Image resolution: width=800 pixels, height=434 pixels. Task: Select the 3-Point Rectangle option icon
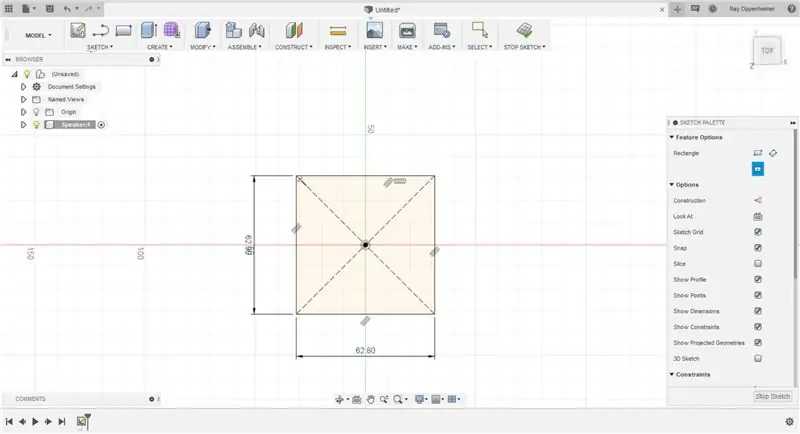coord(773,153)
